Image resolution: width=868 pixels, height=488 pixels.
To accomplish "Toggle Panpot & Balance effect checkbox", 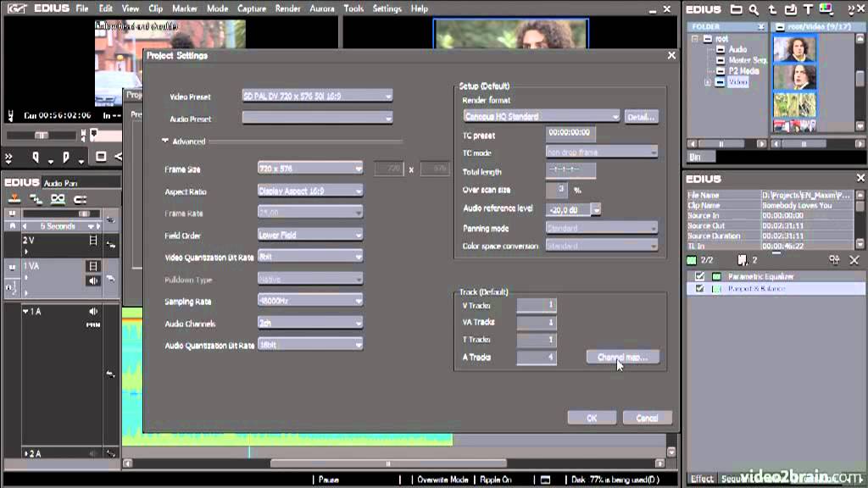I will click(699, 289).
